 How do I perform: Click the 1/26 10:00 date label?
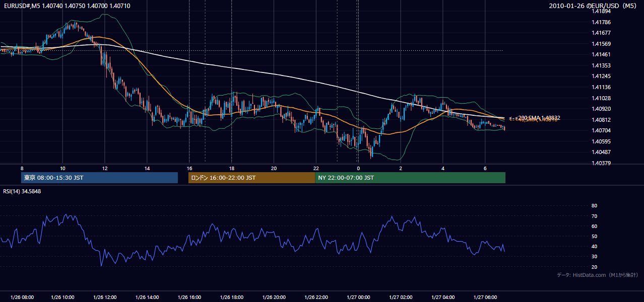click(62, 297)
